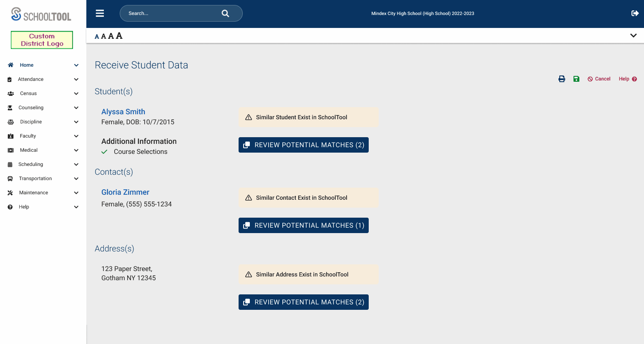The image size is (644, 344).
Task: Open the Transportation menu item
Action: 35,178
